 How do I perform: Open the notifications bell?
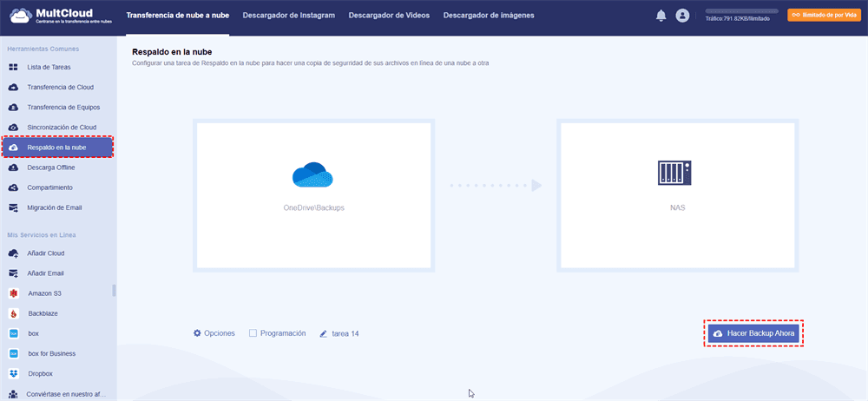pyautogui.click(x=661, y=16)
